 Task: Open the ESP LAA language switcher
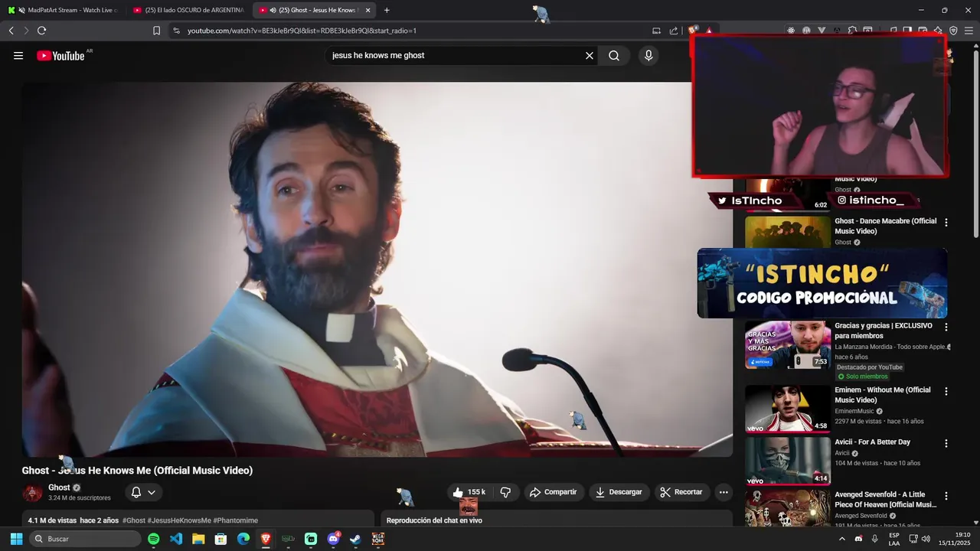tap(894, 539)
